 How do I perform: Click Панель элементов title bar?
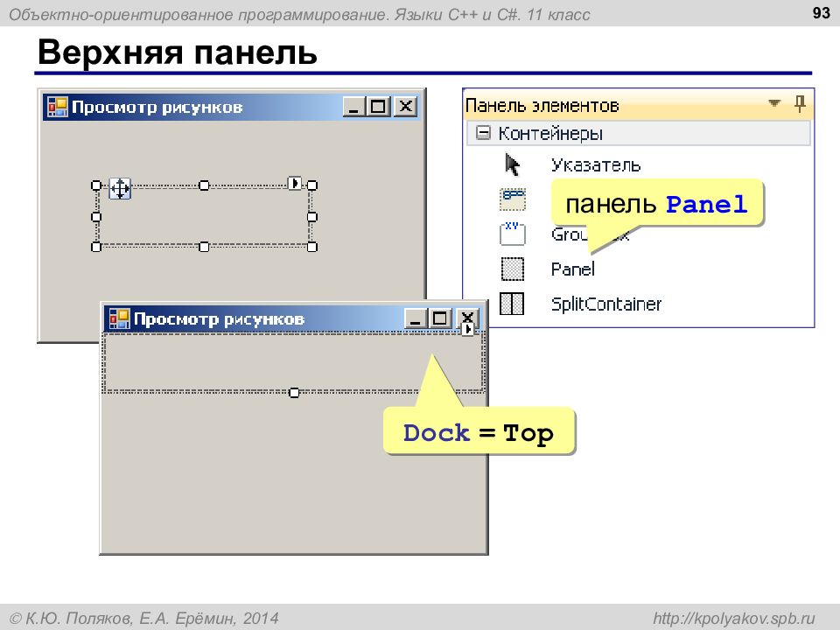pos(639,105)
